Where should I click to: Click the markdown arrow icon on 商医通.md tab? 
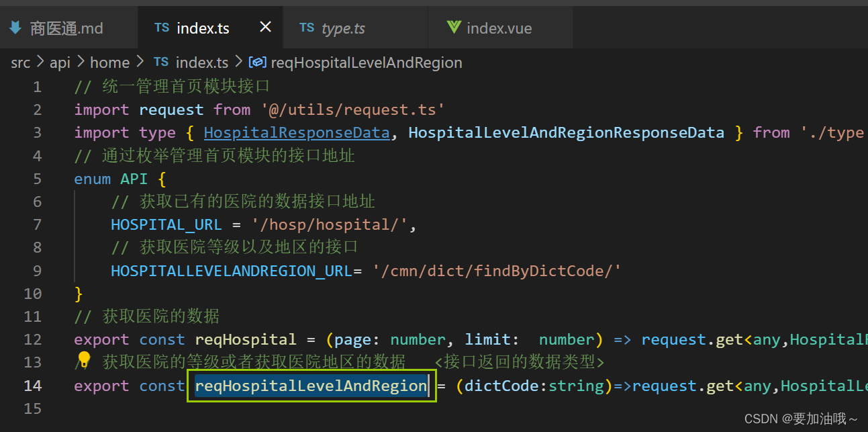[15, 28]
